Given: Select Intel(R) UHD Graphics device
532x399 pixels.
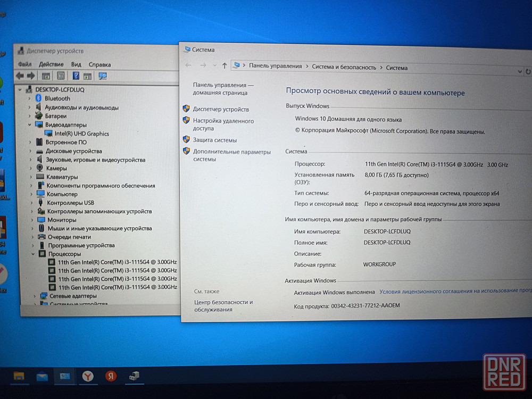Looking at the screenshot, I should [81, 134].
